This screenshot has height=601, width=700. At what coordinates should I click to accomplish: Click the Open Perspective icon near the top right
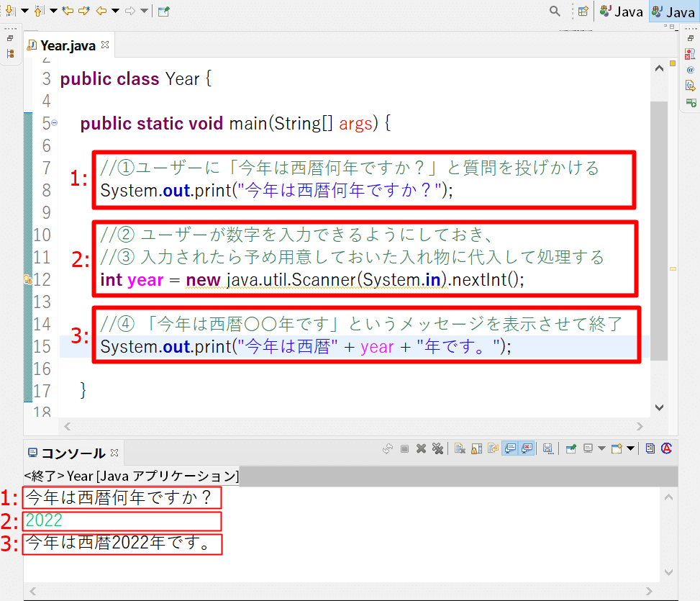point(582,12)
